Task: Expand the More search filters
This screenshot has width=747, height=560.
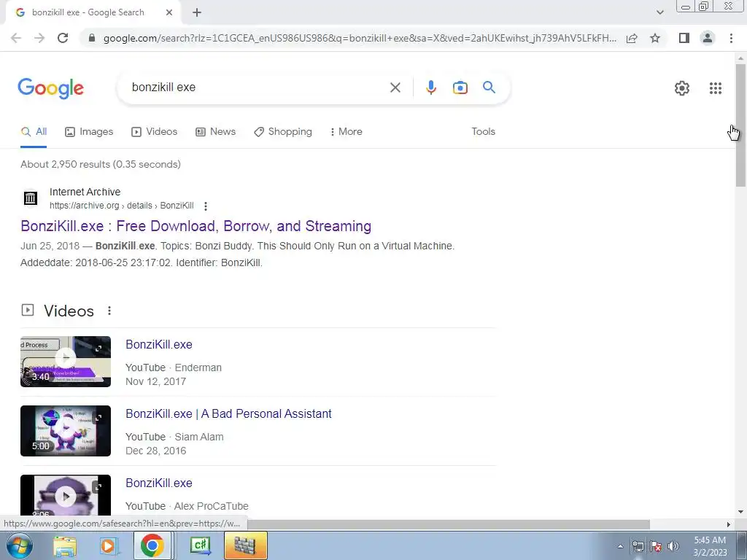Action: pos(347,132)
